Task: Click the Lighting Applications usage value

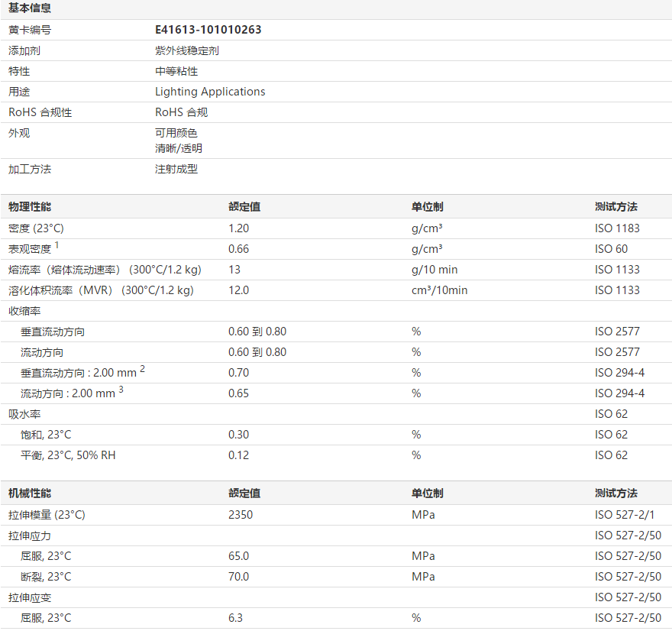Action: click(210, 92)
